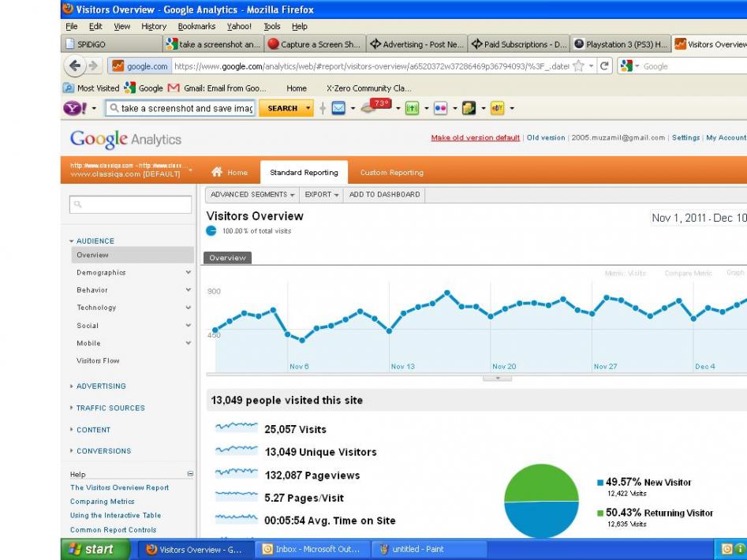This screenshot has width=747, height=560.
Task: Open the History menu
Action: click(x=154, y=26)
